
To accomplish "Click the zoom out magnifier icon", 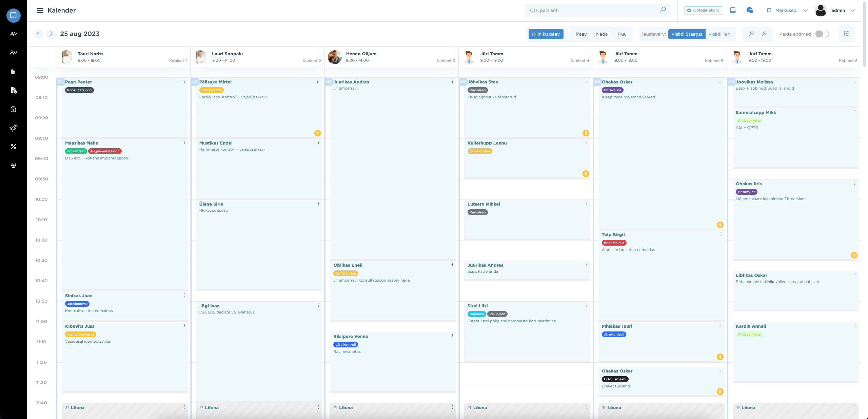I will (x=751, y=34).
